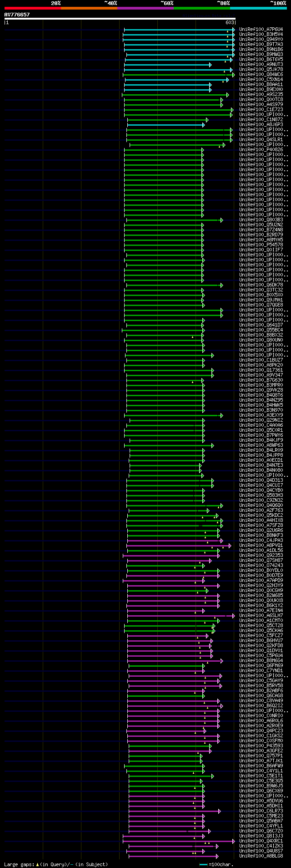Image resolution: width=291 pixels, height=868 pixels.
Task: Select hit label UniRef100_B6HVU7
Action: coord(261,640)
